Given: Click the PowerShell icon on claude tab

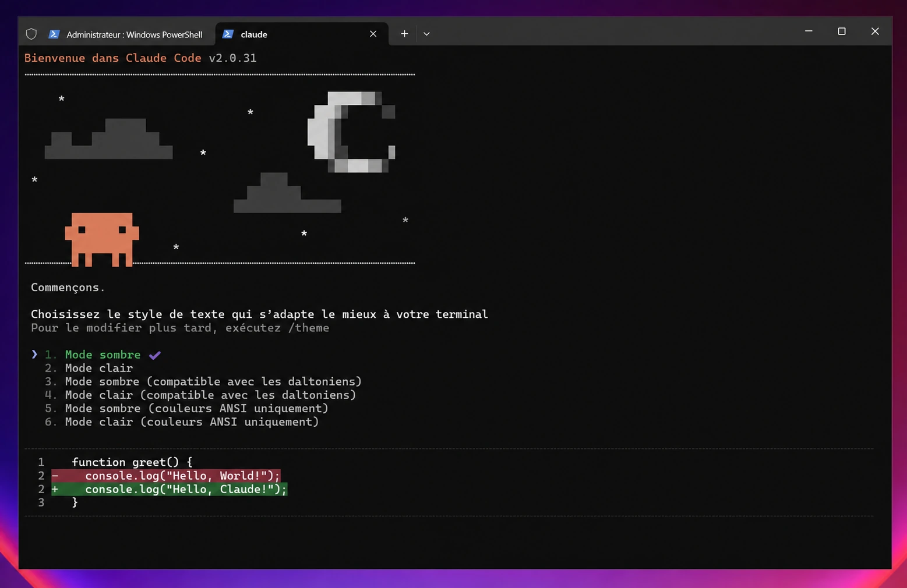Looking at the screenshot, I should 228,34.
